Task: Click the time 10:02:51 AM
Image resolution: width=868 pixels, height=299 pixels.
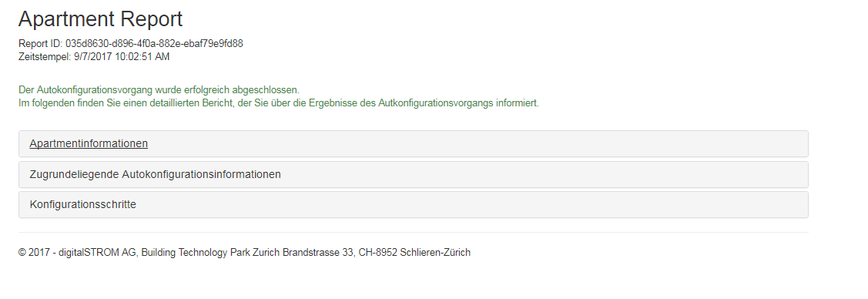Action: [142, 56]
